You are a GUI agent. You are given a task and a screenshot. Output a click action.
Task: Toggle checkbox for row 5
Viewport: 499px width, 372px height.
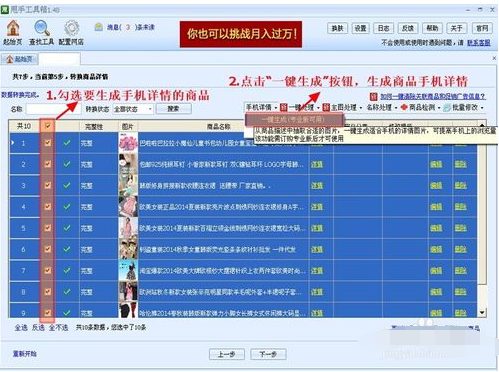[x=48, y=228]
